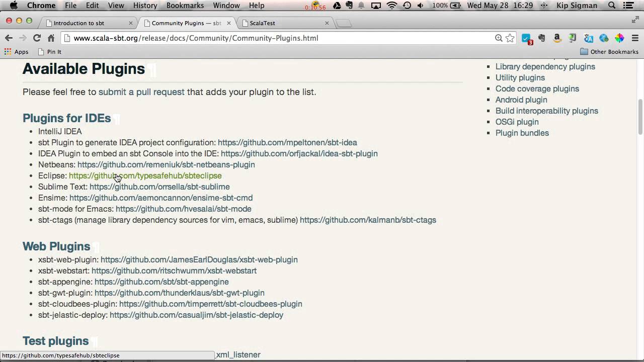Bookmark this page with the star icon
The width and height of the screenshot is (644, 362).
click(510, 38)
